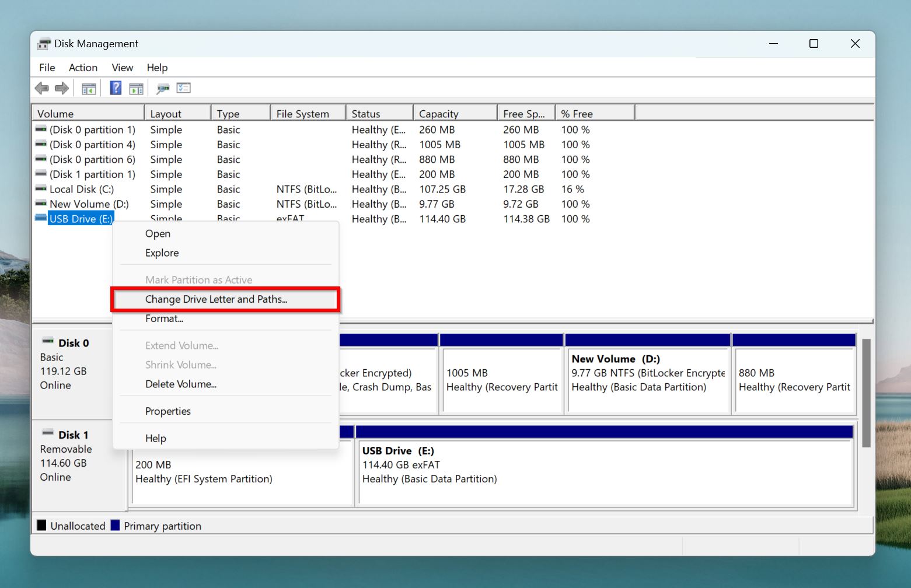This screenshot has height=588, width=911.
Task: Click the drive icon of Disk 0 partition 6
Action: point(41,159)
